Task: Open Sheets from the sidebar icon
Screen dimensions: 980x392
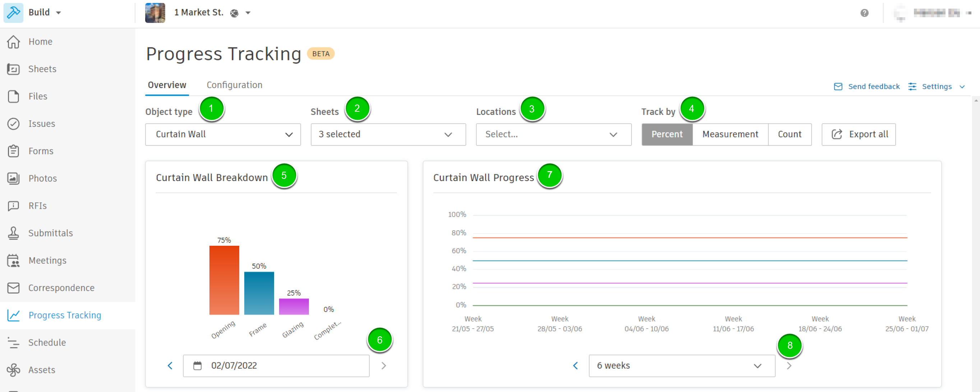Action: 13,69
